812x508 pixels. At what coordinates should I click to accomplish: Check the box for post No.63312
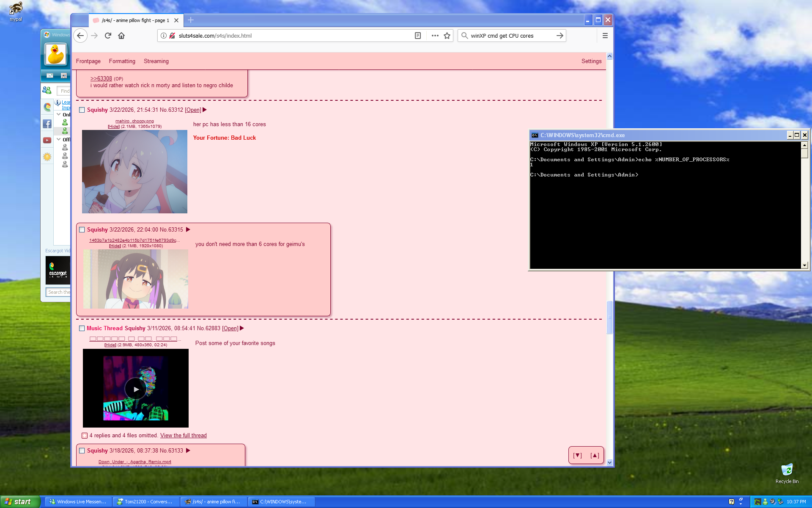tap(82, 110)
